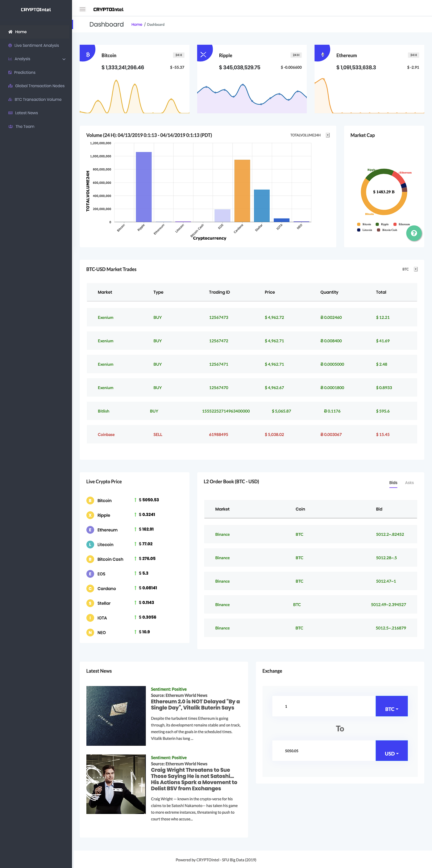Toggle Ethereum legend in Market Cap chart

pyautogui.click(x=401, y=224)
